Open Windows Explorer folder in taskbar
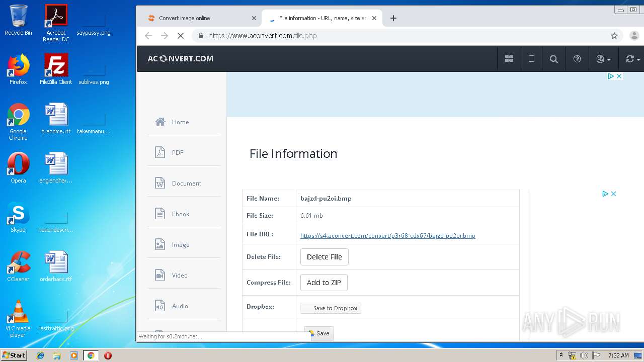Viewport: 644px width, 362px height. (57, 355)
